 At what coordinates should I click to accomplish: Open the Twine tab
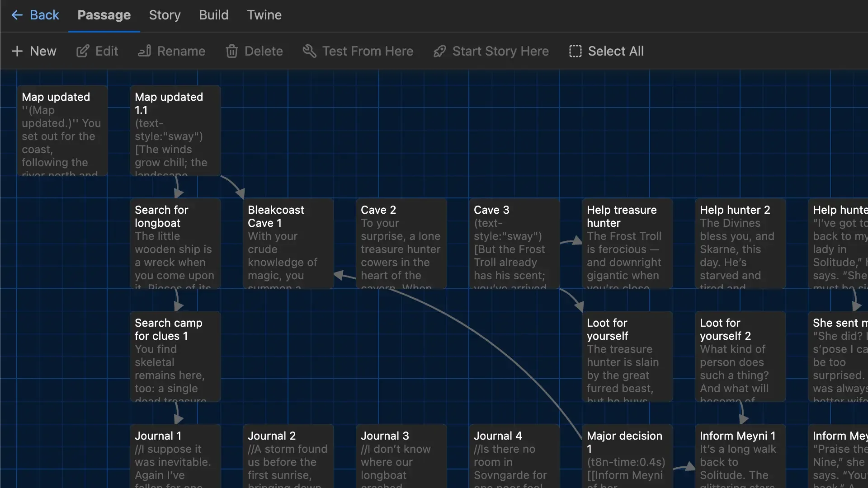264,15
